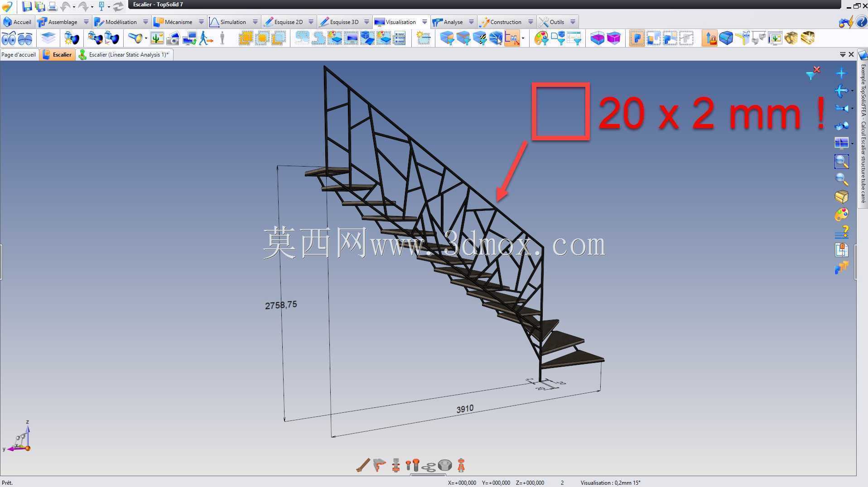Clear the selection filter with red X

pos(813,73)
